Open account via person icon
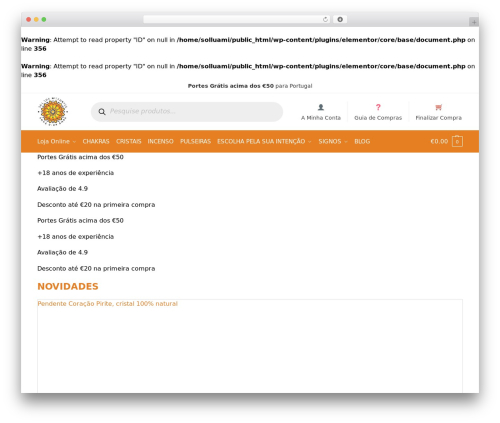500x423 pixels. click(321, 107)
